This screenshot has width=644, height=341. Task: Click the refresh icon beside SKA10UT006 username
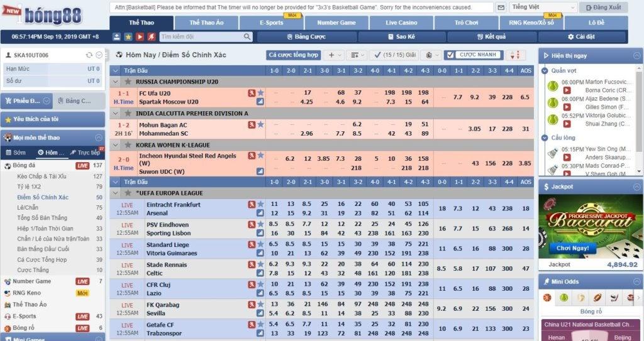coord(89,55)
